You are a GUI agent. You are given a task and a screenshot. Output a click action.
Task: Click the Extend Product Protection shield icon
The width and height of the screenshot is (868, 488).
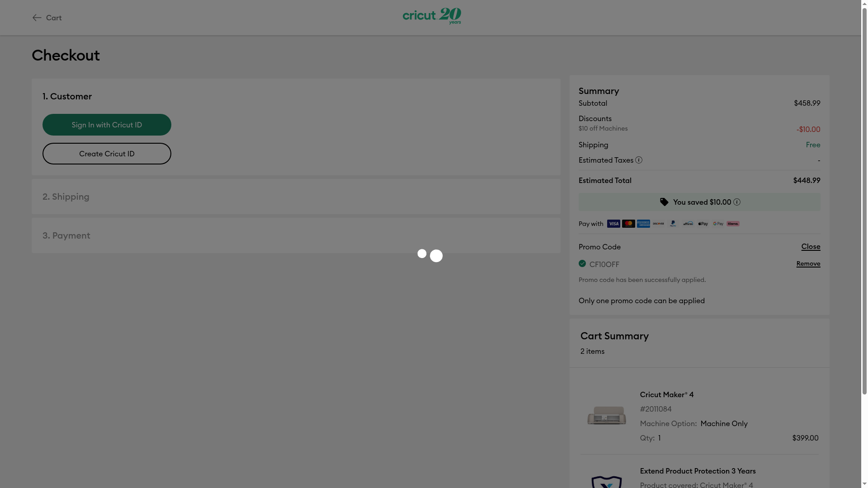click(x=607, y=482)
